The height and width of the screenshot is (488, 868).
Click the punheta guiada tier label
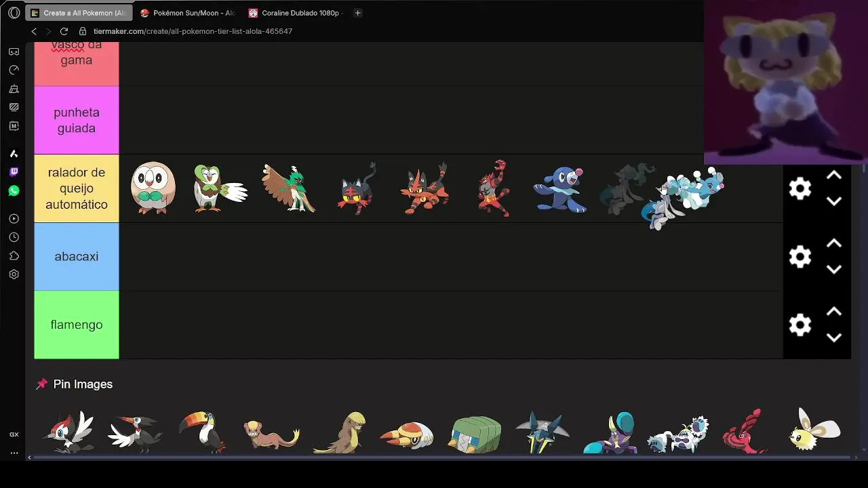[x=77, y=120]
